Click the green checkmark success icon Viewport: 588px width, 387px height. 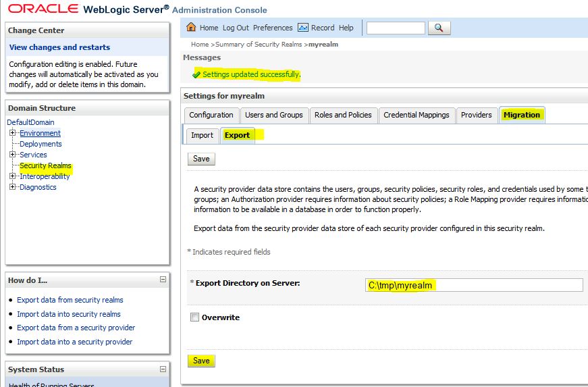196,74
